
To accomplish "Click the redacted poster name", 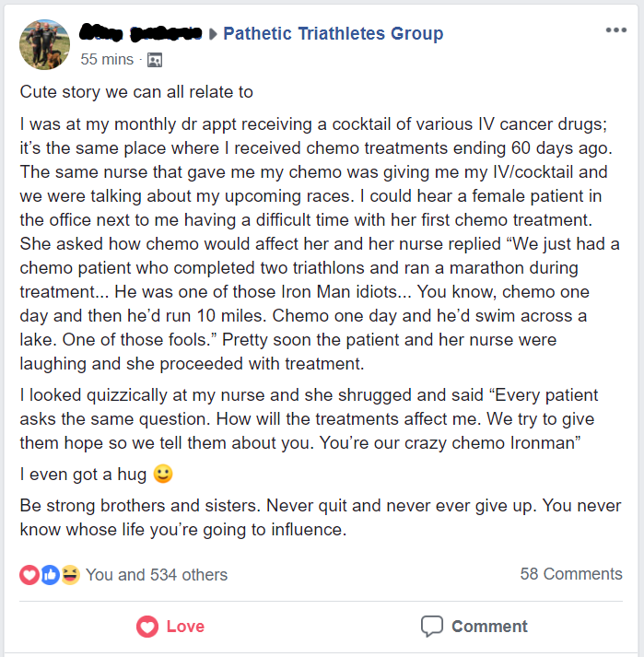I will 141,34.
